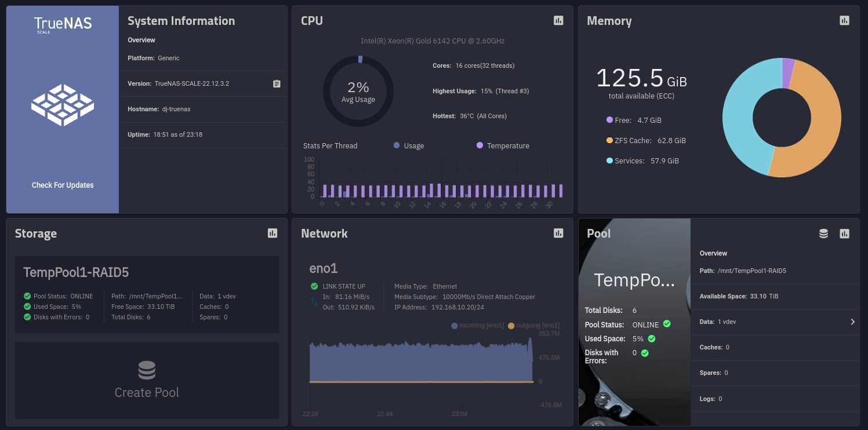Click Highest Usage 15% (Thread #3)
The image size is (868, 430).
coord(481,91)
